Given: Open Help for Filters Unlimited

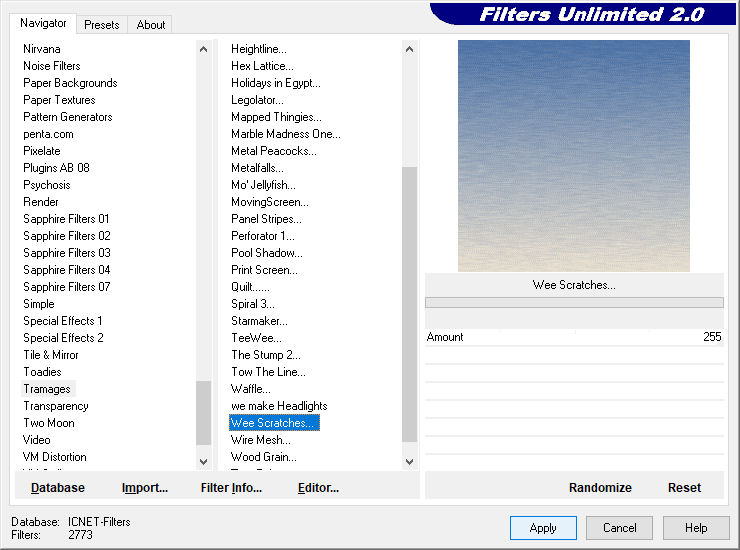Looking at the screenshot, I should click(x=696, y=528).
